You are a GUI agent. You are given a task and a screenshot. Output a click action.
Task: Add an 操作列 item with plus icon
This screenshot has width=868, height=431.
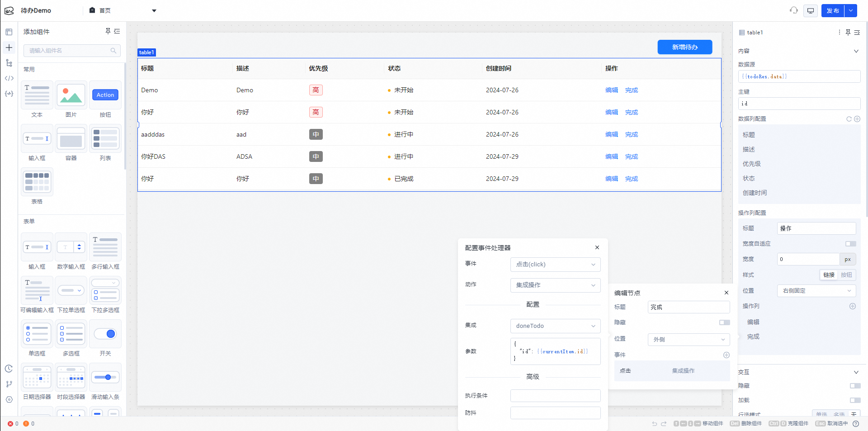(853, 306)
